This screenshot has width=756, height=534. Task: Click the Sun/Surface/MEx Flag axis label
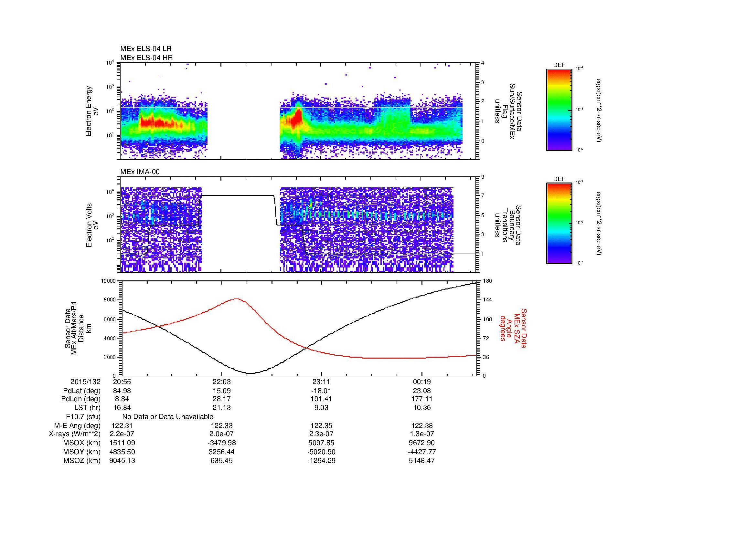tap(508, 111)
